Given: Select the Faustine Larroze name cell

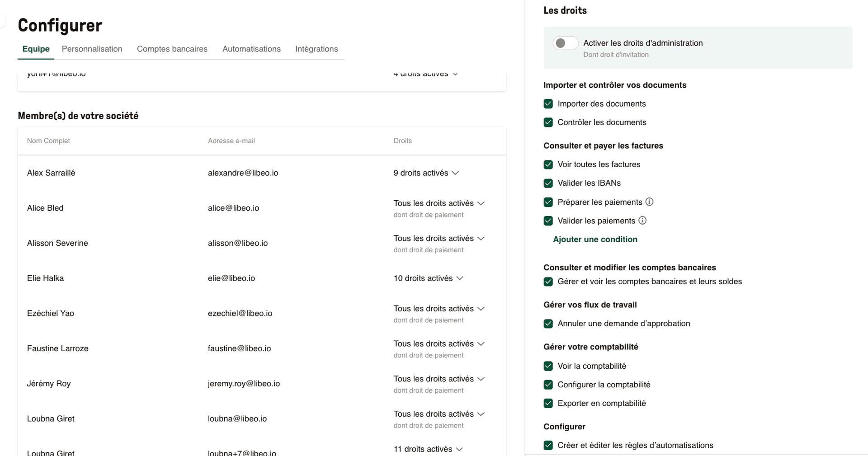Looking at the screenshot, I should (x=58, y=348).
